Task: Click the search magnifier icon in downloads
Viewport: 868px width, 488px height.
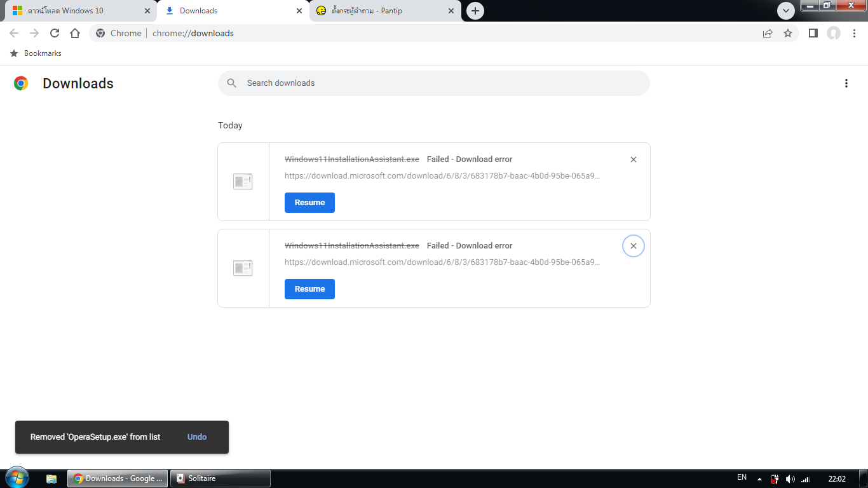Action: click(232, 83)
